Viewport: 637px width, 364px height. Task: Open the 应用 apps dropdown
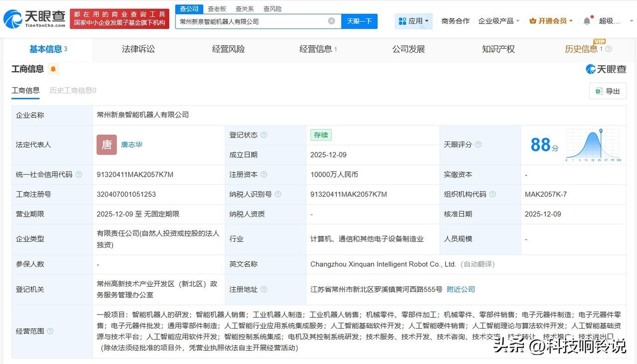tap(414, 21)
